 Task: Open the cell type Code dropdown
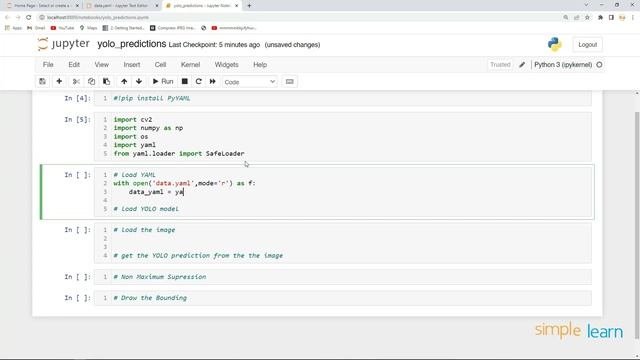249,82
